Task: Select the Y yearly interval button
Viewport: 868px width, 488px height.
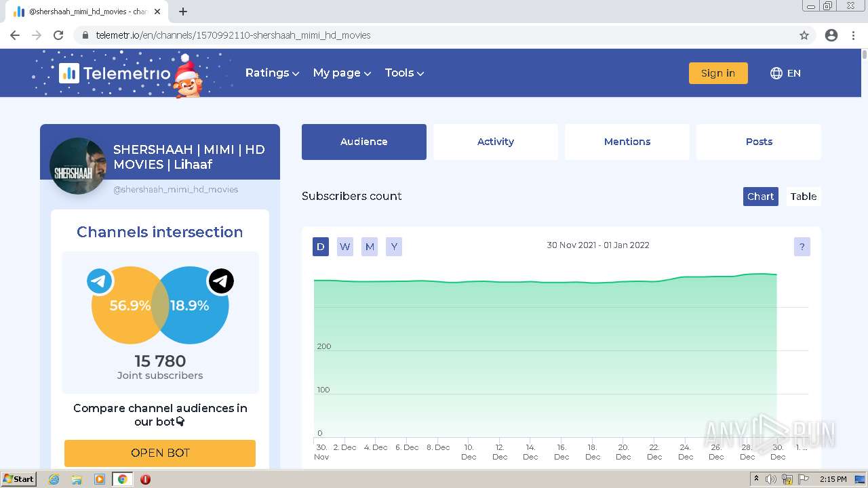Action: [x=394, y=247]
